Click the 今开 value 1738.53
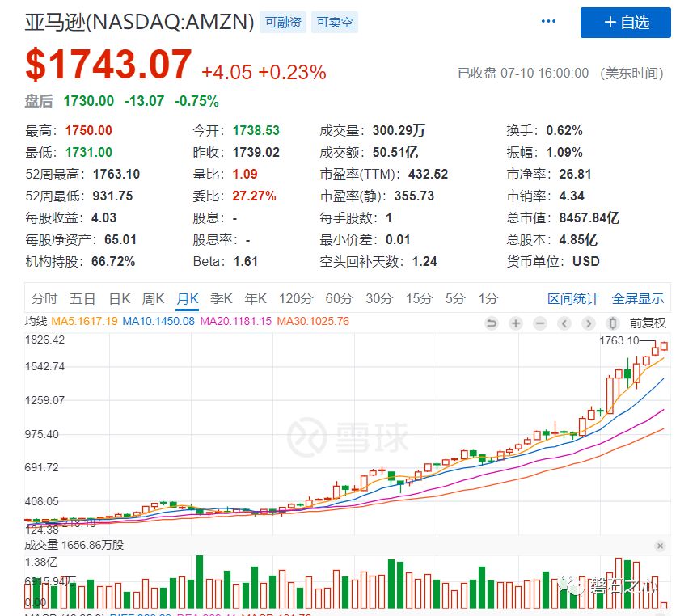The image size is (680, 616). 256,130
